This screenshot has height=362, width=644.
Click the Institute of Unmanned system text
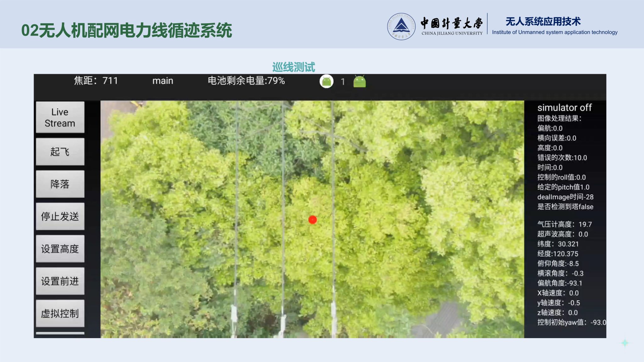click(x=555, y=32)
